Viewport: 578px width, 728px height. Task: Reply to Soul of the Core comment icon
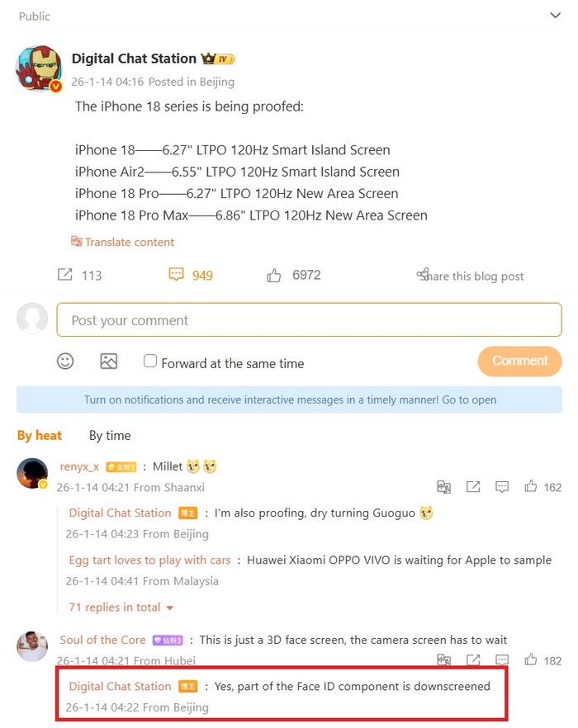click(502, 660)
